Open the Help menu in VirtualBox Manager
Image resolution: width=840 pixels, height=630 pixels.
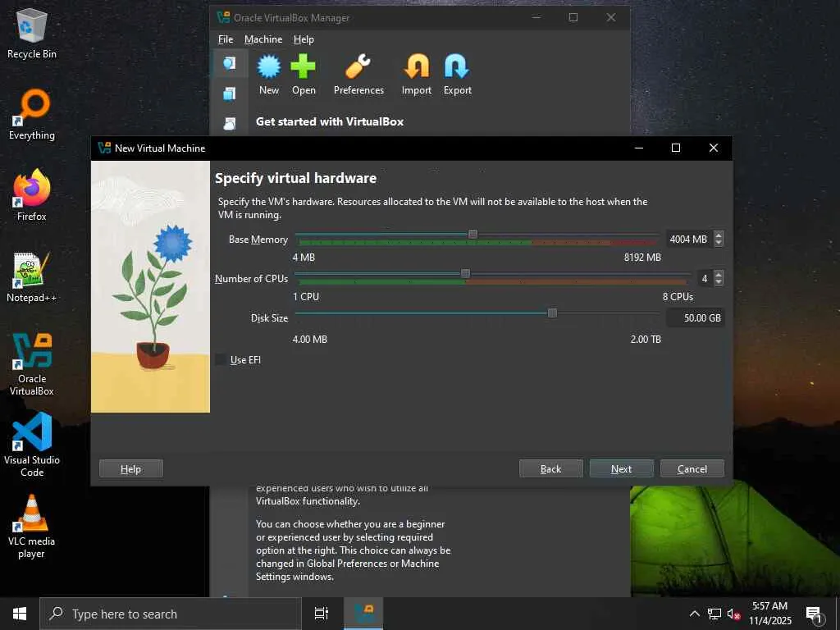pos(304,39)
